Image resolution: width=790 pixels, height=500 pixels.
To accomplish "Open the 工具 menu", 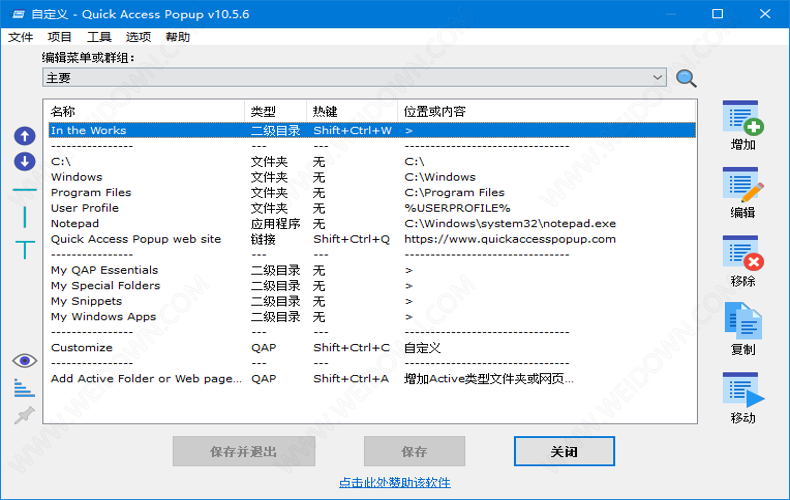I will 99,37.
